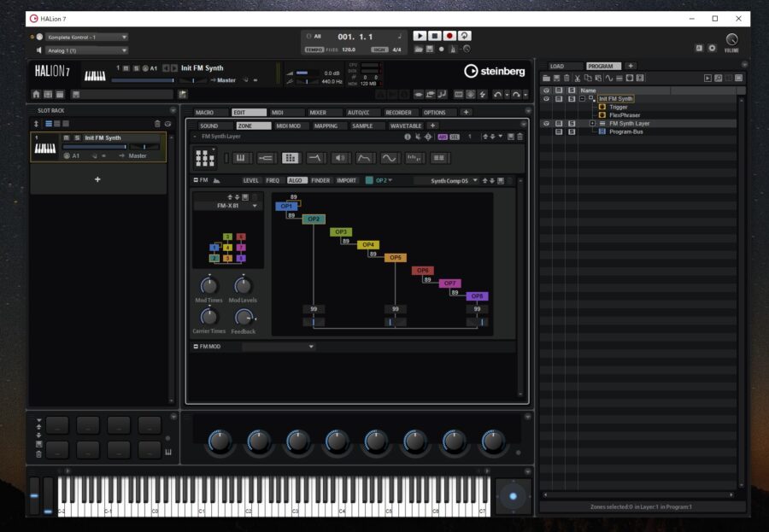
Task: Open the FM MOD dropdown menu
Action: pyautogui.click(x=278, y=347)
